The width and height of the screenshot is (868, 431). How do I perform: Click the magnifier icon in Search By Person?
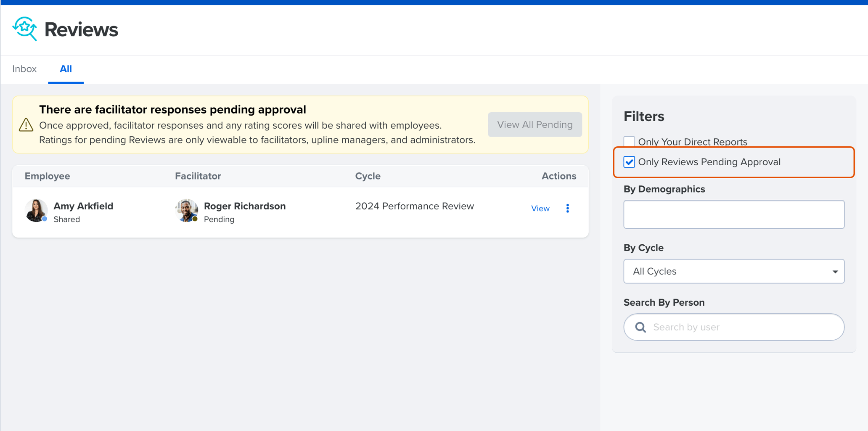(x=640, y=327)
